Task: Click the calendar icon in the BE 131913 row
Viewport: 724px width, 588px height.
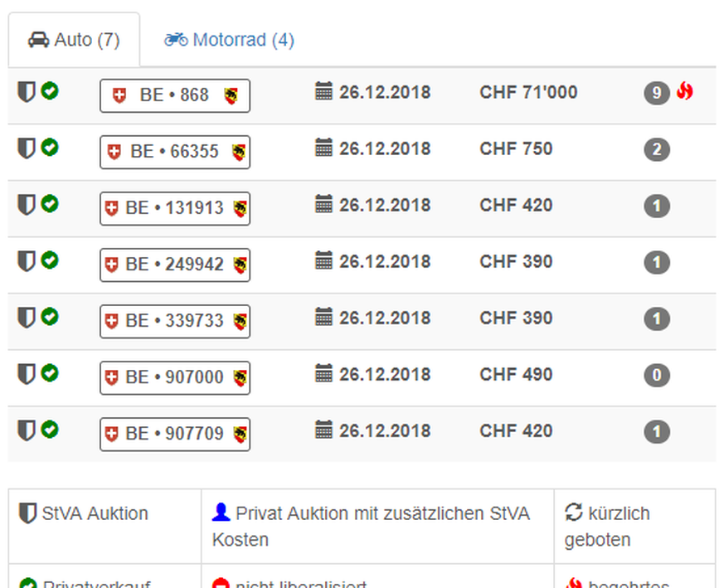Action: click(x=323, y=205)
